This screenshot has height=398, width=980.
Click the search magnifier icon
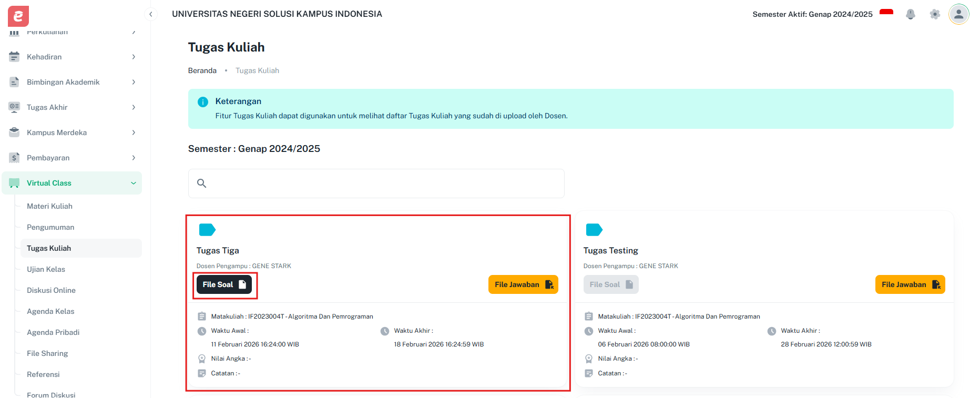point(201,183)
